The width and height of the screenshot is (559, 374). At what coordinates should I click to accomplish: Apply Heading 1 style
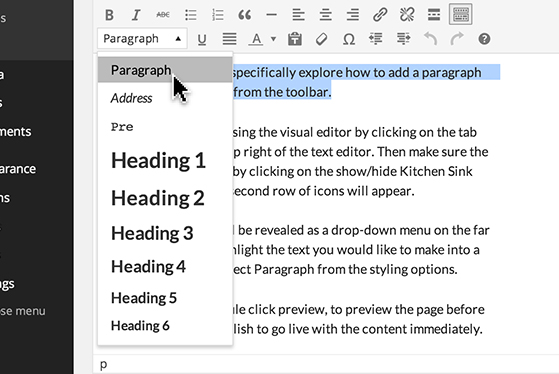click(x=165, y=160)
